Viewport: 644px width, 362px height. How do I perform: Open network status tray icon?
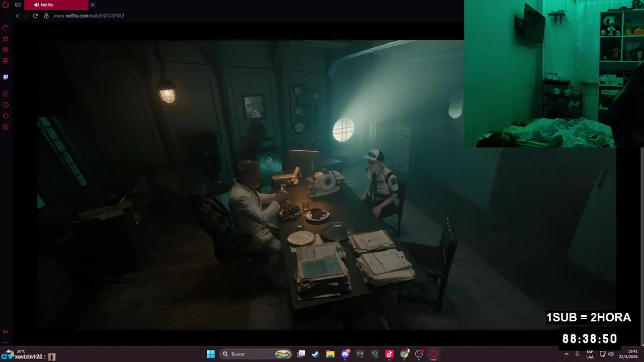(603, 354)
